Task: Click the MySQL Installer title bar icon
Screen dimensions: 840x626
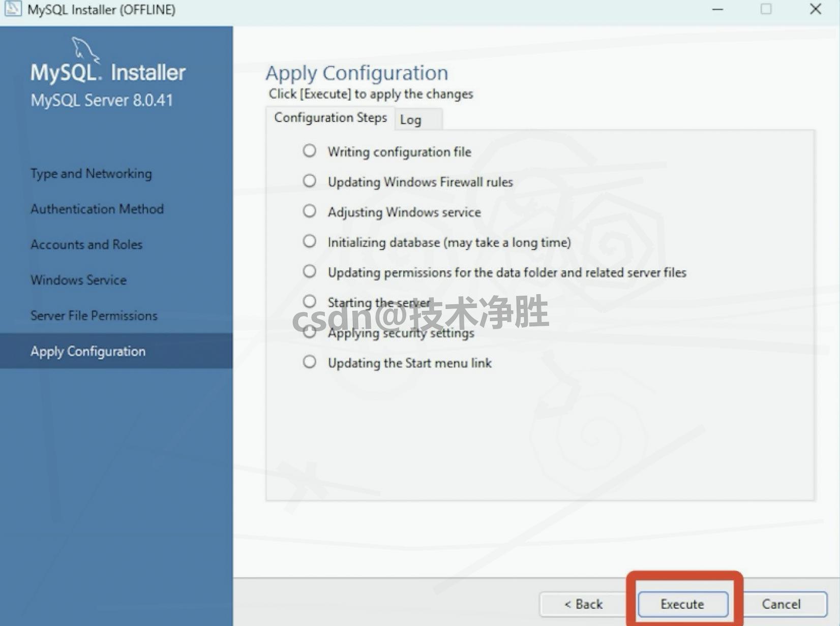Action: click(x=12, y=9)
